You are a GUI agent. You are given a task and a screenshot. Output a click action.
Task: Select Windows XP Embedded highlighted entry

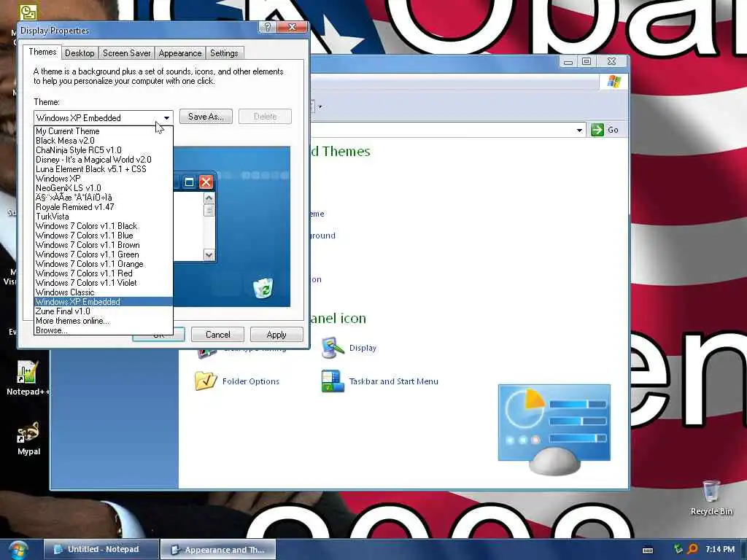pyautogui.click(x=104, y=302)
